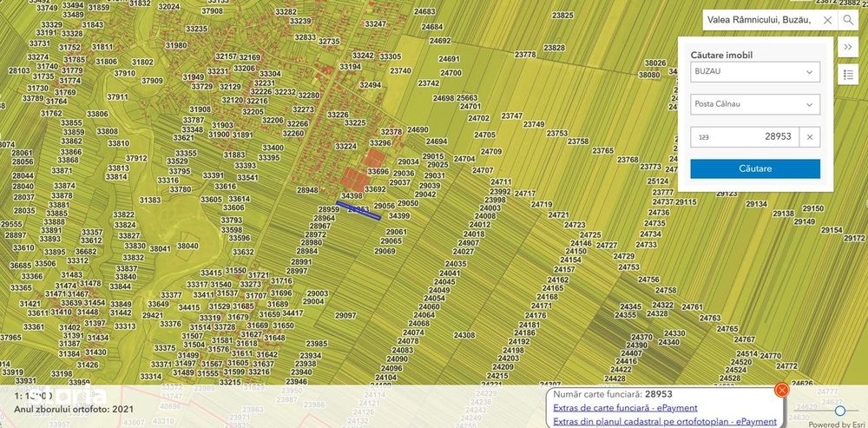Screen dimensions: 868x428
Task: Adjust the transparency slider handle
Action: [x=839, y=411]
